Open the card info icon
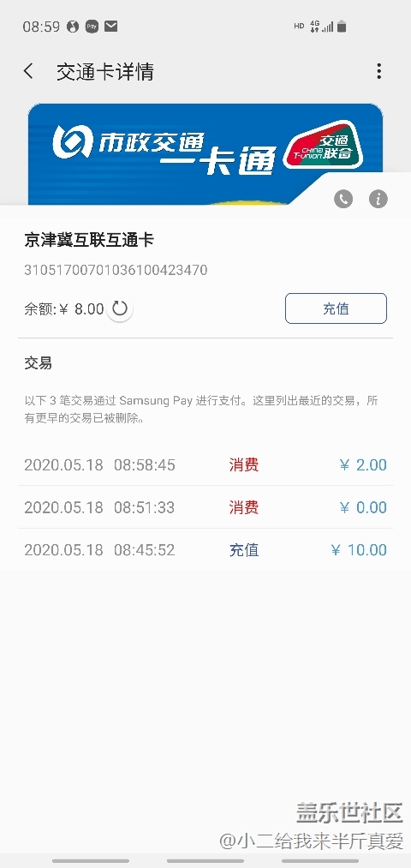Viewport: 411px width, 868px height. click(x=378, y=199)
